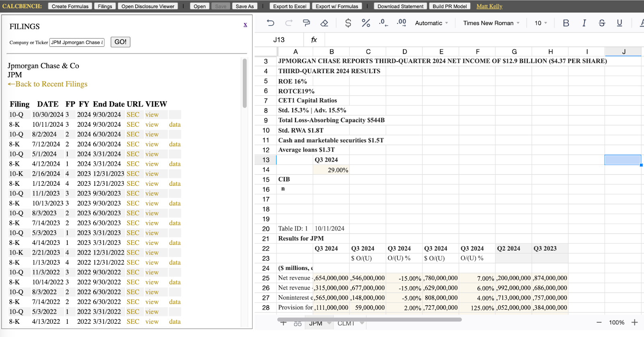The height and width of the screenshot is (337, 644).
Task: Select cell containing 29.00%
Action: (331, 170)
